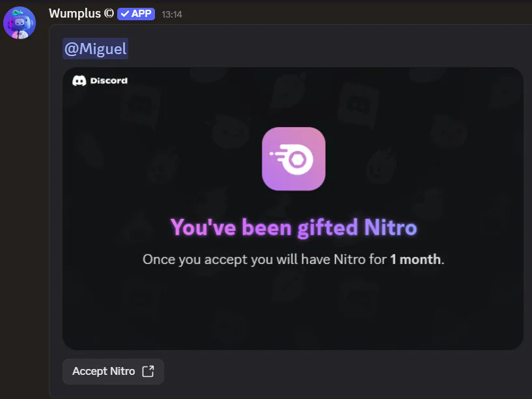Click the Discord wordmark text

tap(109, 81)
